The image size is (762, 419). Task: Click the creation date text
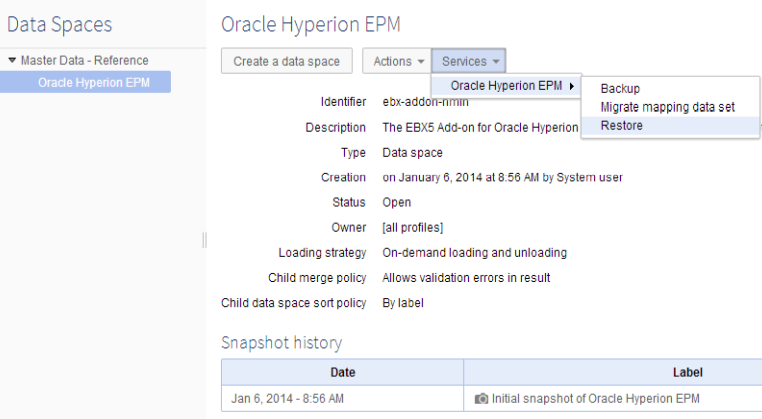point(502,177)
